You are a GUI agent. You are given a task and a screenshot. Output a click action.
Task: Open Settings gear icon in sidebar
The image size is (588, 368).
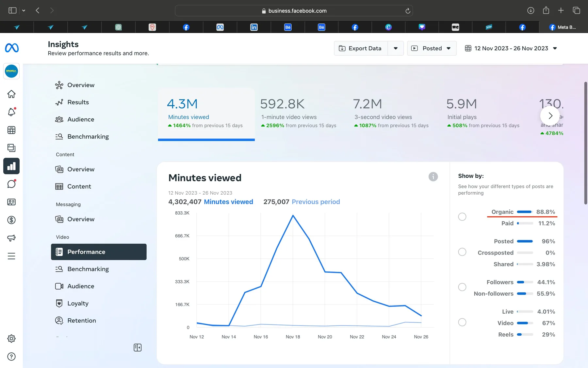[11, 339]
